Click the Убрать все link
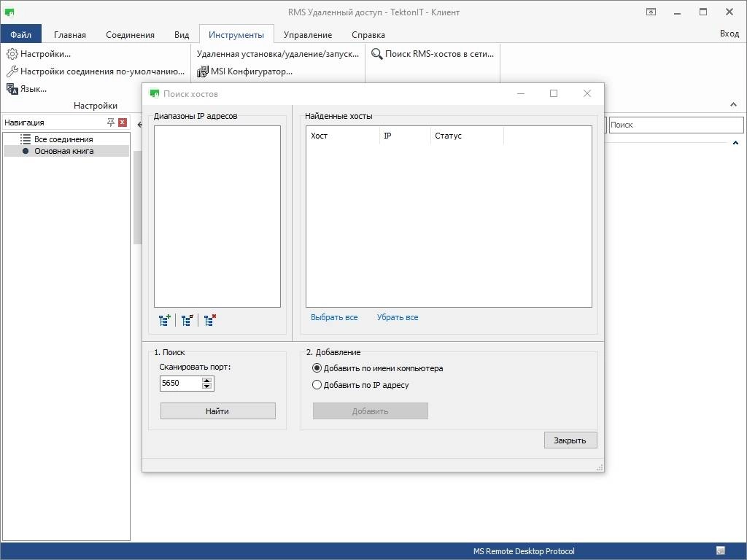This screenshot has width=747, height=560. click(398, 317)
